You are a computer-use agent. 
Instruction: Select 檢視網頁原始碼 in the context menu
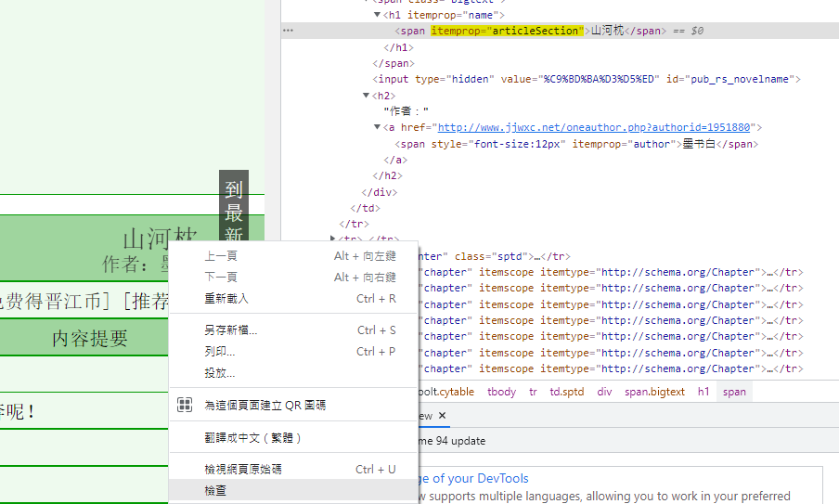click(293, 470)
